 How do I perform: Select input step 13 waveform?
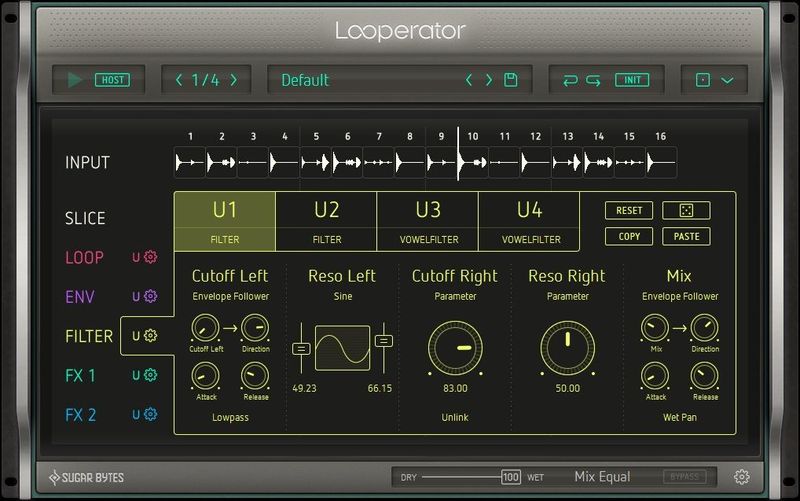[x=567, y=162]
